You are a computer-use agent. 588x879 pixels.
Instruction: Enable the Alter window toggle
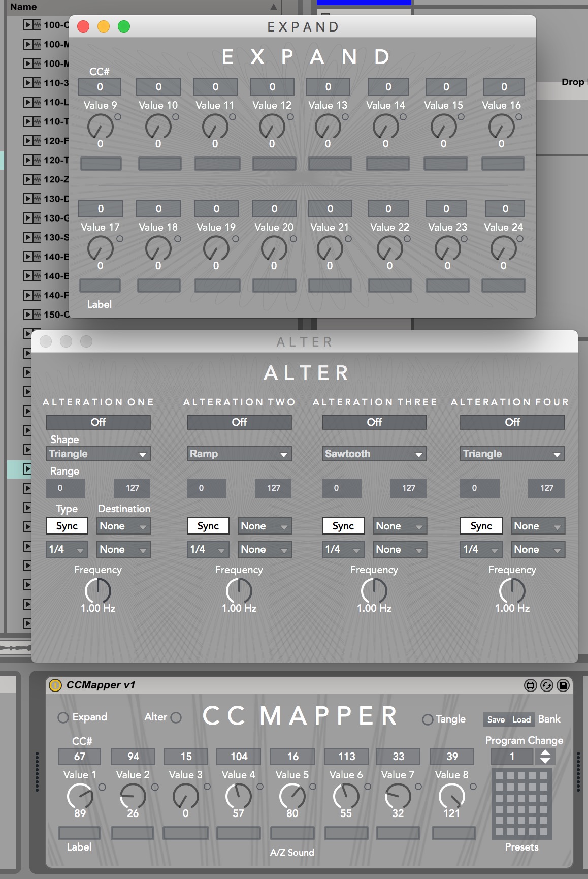coord(176,717)
